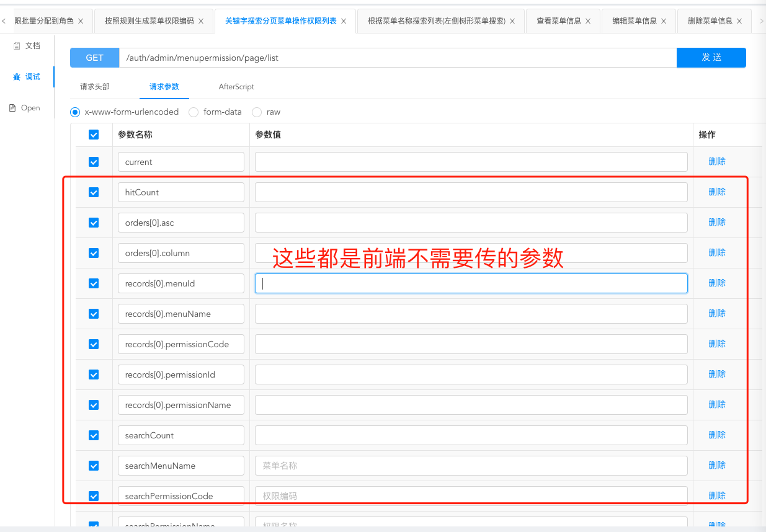Click 删除 link on the current parameter row
Screen dimensions: 766x532
coord(716,161)
